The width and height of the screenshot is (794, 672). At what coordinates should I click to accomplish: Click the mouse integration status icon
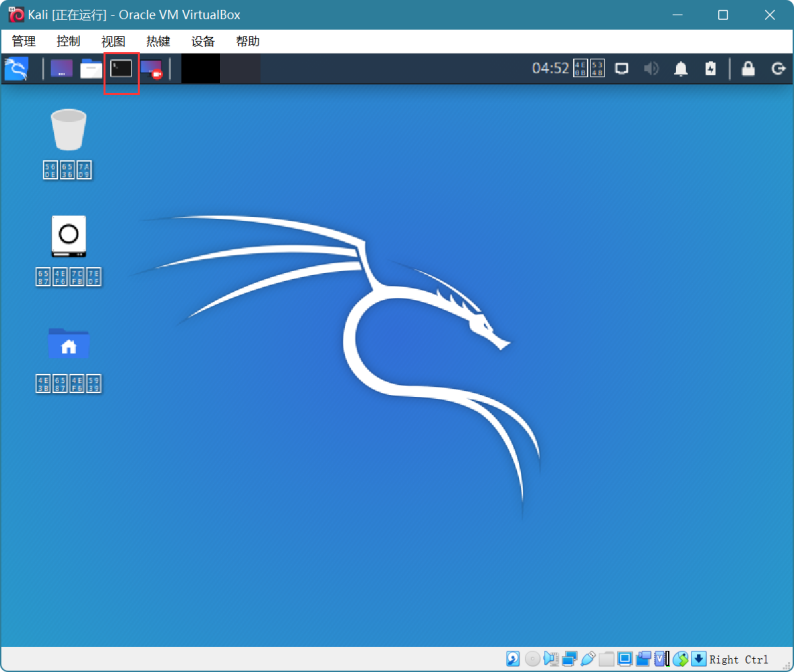pos(681,659)
